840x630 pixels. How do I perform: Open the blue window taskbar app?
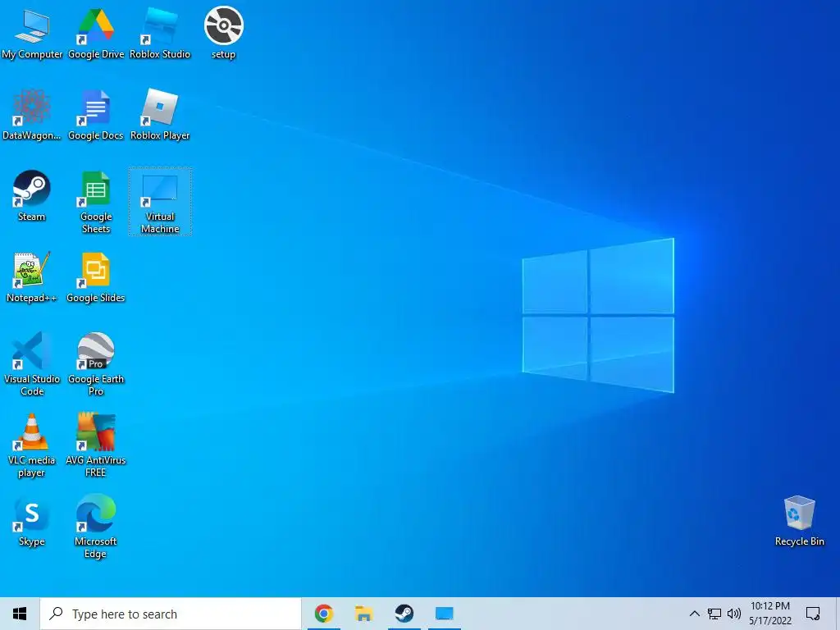click(444, 614)
